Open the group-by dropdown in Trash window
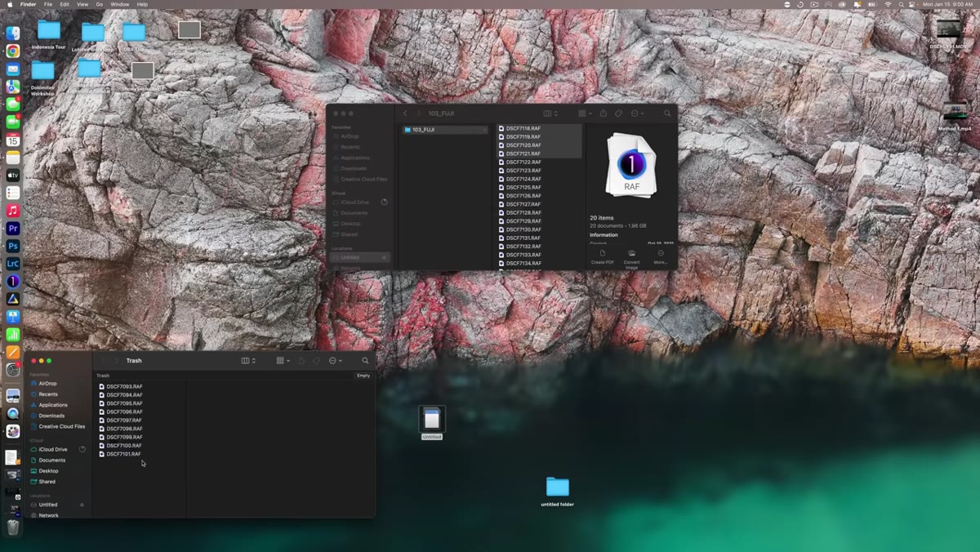980x552 pixels. (x=283, y=360)
